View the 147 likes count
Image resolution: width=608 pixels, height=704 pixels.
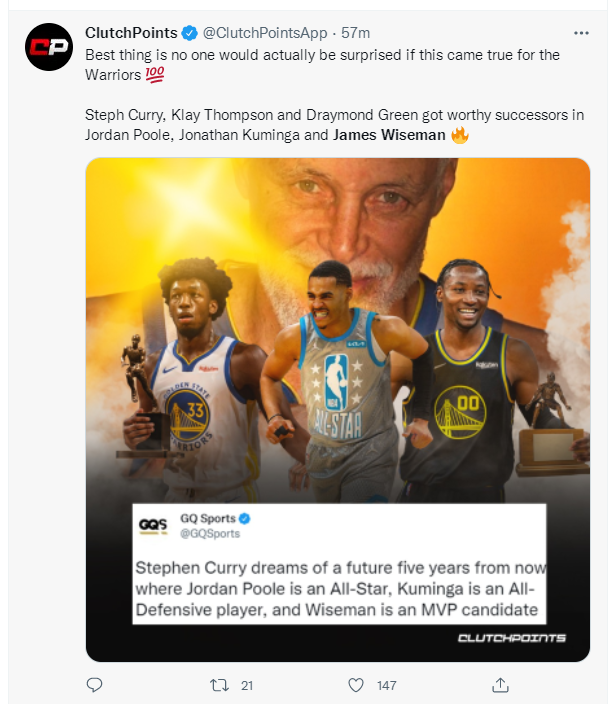click(x=387, y=686)
